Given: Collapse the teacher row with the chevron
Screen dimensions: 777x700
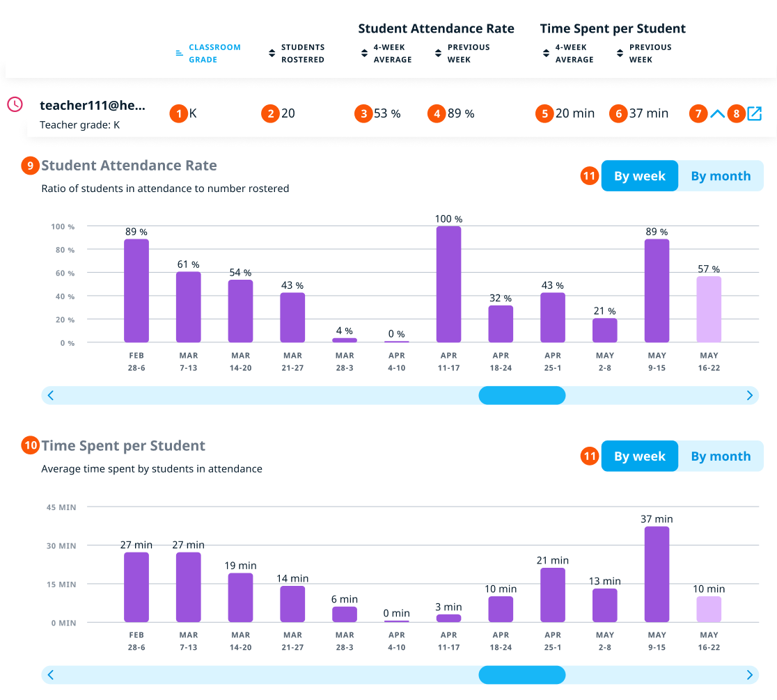Looking at the screenshot, I should 717,113.
